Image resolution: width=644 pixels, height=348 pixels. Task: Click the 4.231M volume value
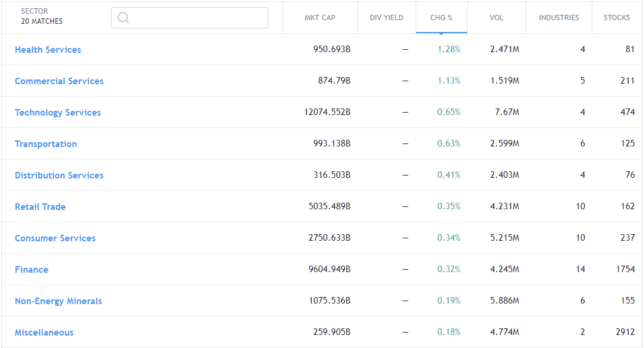click(x=505, y=206)
